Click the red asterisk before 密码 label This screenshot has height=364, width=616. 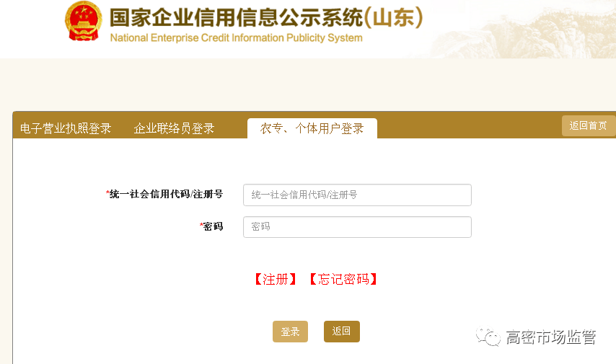point(201,226)
